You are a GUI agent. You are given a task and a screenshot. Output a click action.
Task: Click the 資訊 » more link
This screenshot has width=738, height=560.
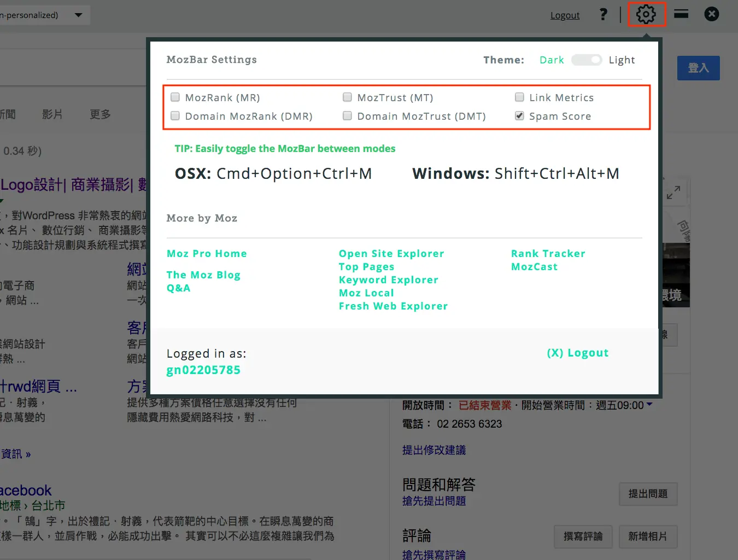tap(16, 454)
